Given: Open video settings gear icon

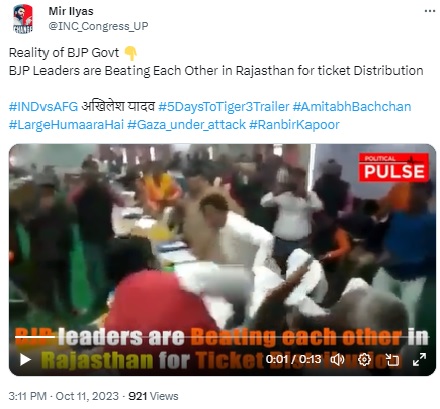Looking at the screenshot, I should pyautogui.click(x=364, y=359).
